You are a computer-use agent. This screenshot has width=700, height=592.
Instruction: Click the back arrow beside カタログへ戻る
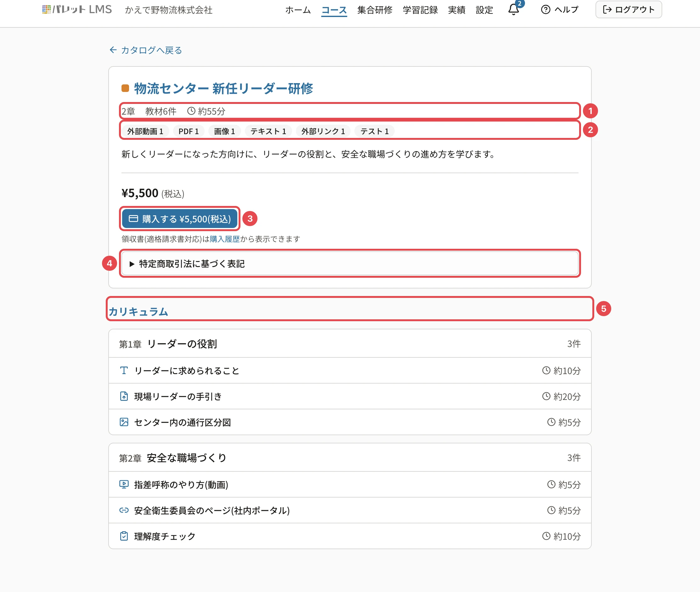113,50
